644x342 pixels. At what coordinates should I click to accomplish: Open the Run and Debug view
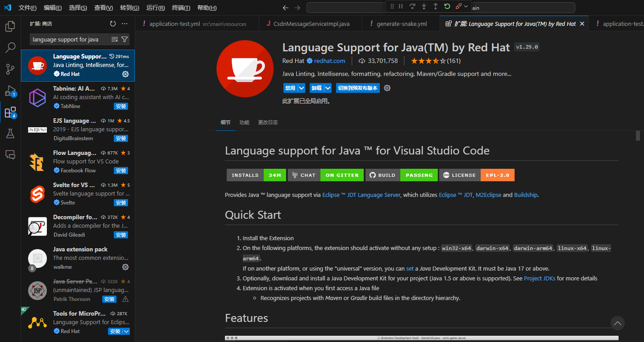10,91
